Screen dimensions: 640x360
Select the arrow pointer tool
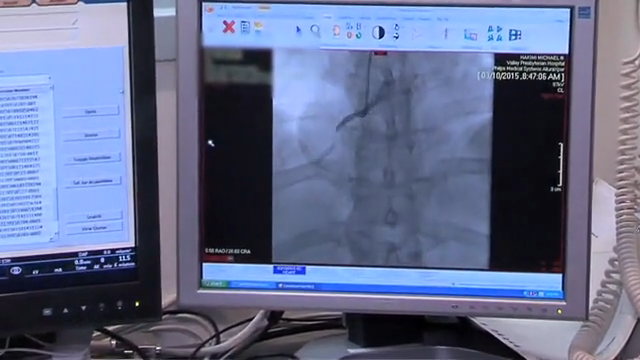coord(298,30)
